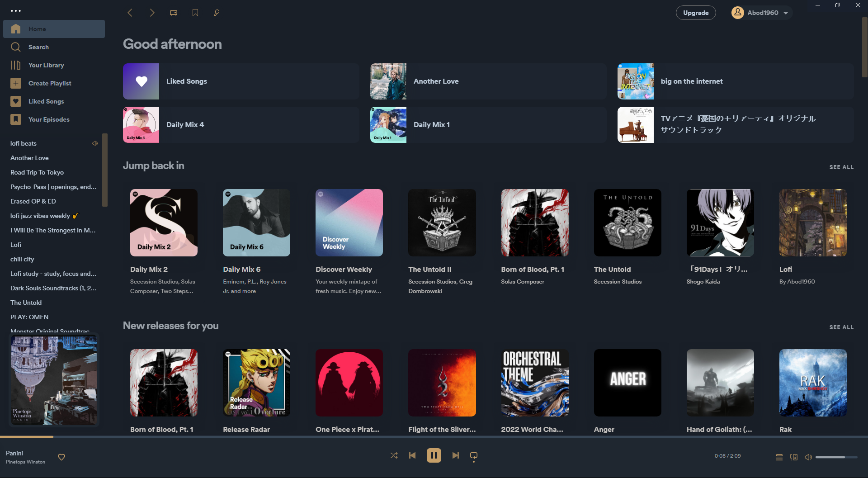Open the Daily Mix 2 cover

pyautogui.click(x=164, y=222)
